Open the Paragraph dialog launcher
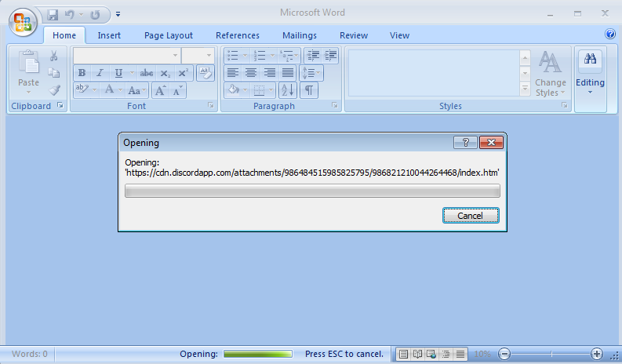 coord(335,105)
